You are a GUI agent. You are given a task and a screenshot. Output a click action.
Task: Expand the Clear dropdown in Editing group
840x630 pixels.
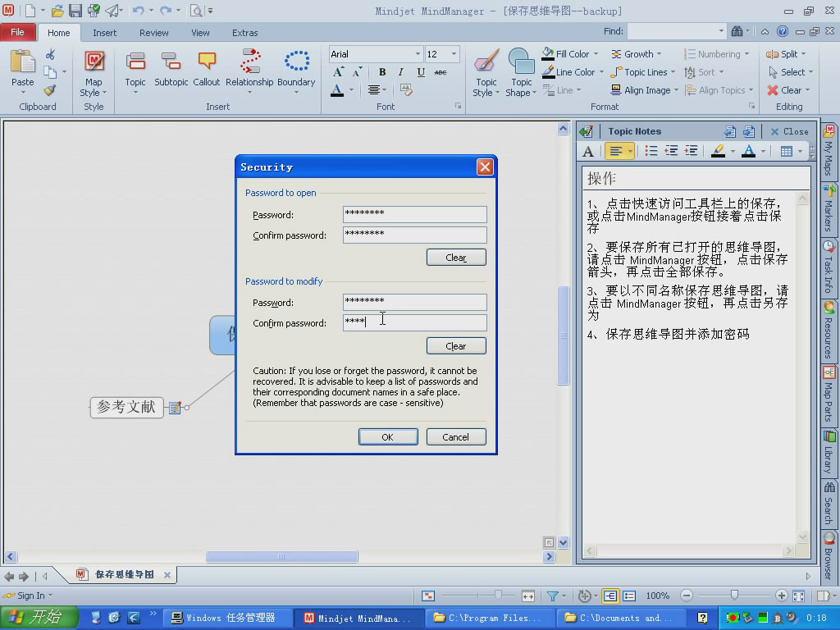[x=807, y=90]
